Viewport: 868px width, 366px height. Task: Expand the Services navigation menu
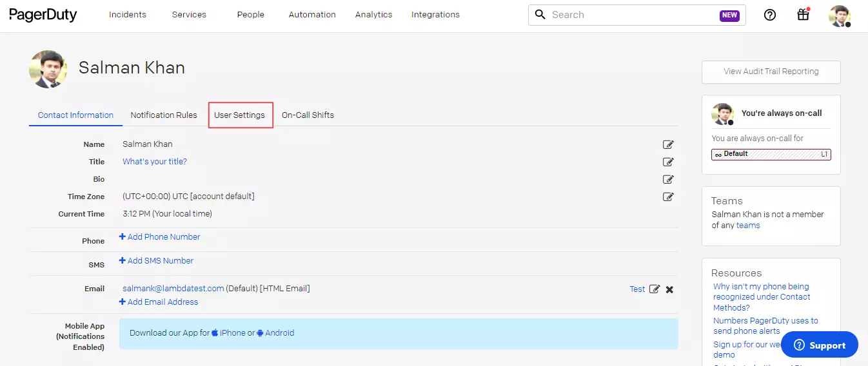(190, 15)
